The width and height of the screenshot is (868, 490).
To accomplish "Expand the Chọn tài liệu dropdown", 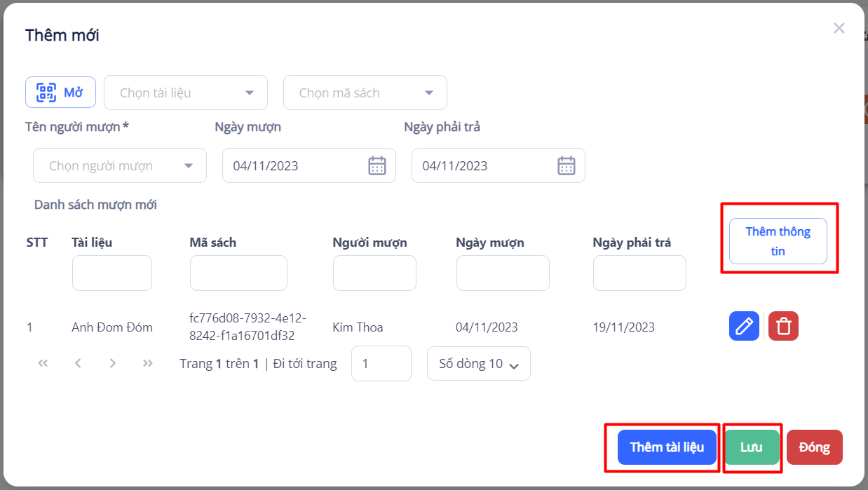I will (186, 93).
